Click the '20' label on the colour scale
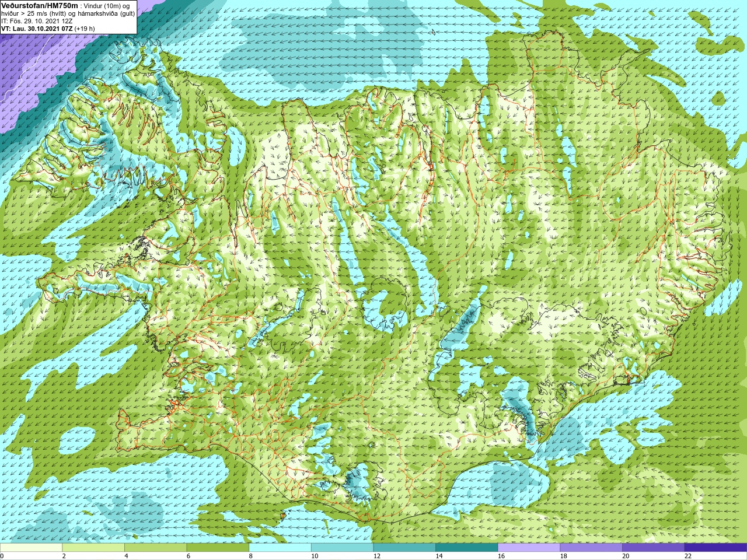The image size is (747, 560). pos(626,556)
